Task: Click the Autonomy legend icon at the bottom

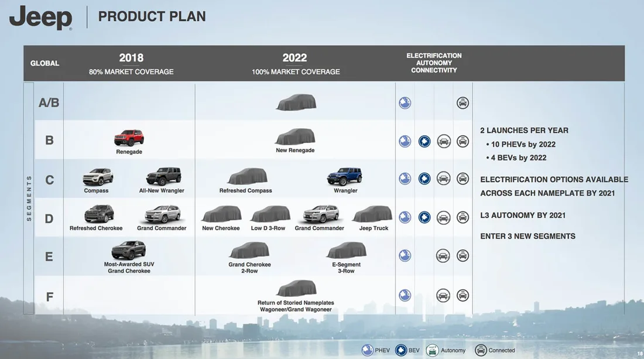Action: 432,350
